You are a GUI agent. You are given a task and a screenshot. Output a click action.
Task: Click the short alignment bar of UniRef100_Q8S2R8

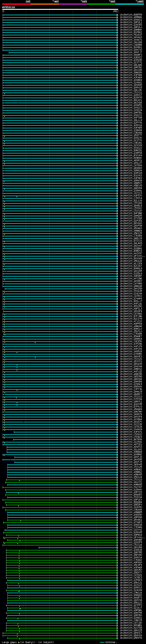coord(78,548)
